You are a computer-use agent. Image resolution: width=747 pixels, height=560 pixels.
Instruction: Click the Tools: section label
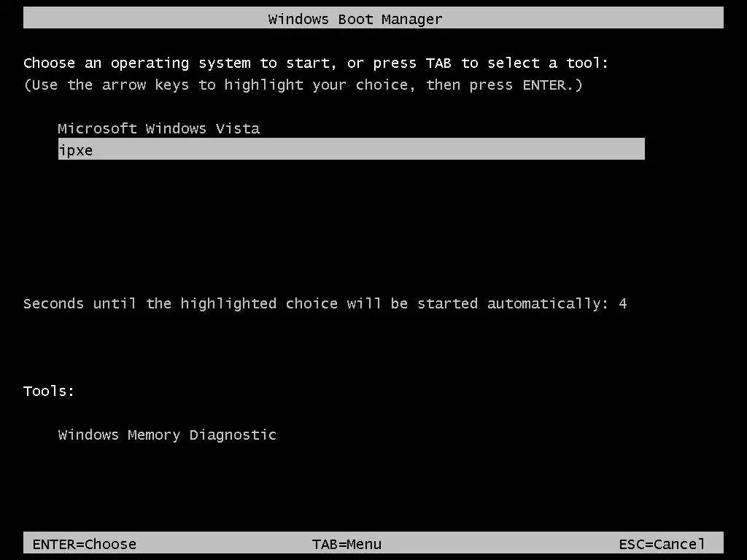pos(49,392)
